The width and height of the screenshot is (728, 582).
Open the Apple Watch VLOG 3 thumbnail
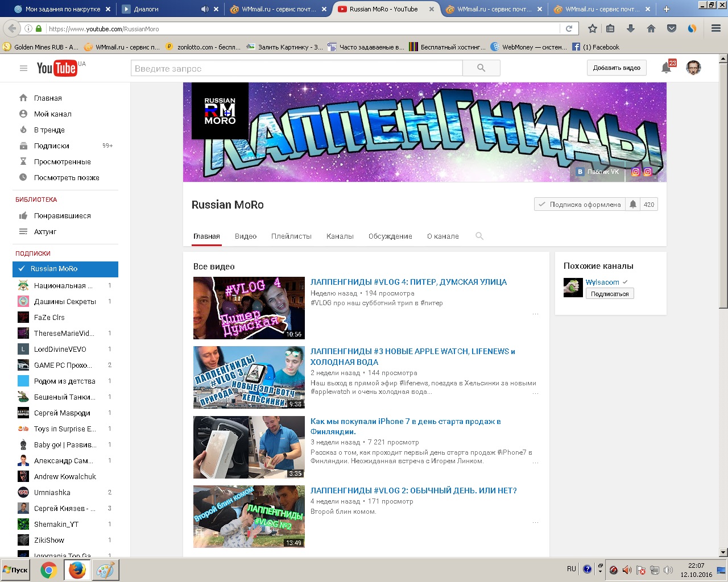(x=249, y=377)
